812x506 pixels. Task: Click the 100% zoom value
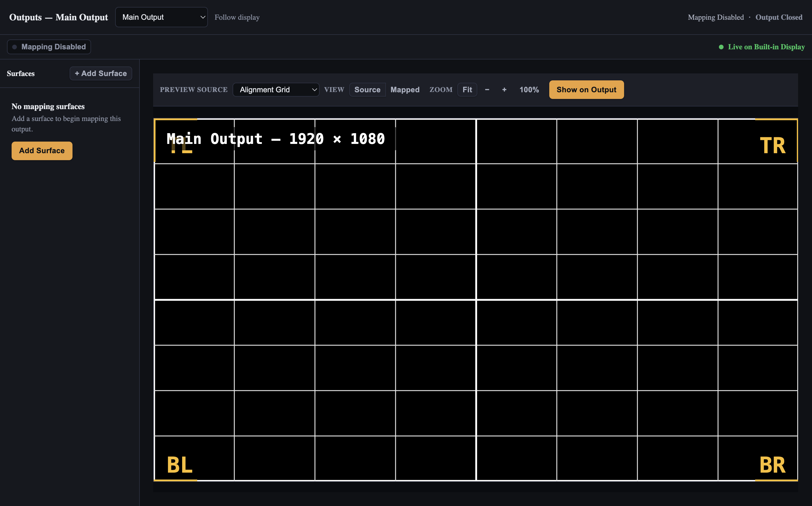(529, 90)
